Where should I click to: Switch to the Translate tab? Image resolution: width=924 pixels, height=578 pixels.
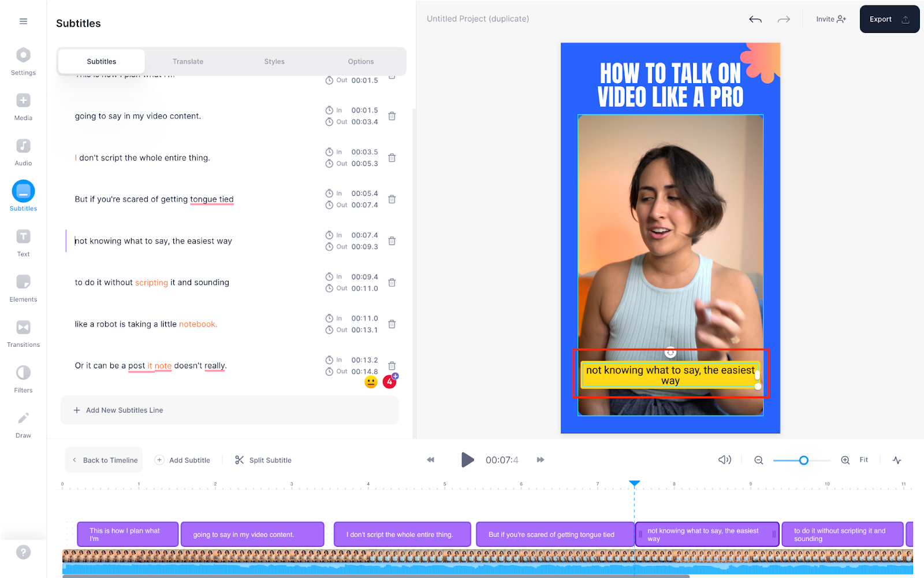[188, 61]
